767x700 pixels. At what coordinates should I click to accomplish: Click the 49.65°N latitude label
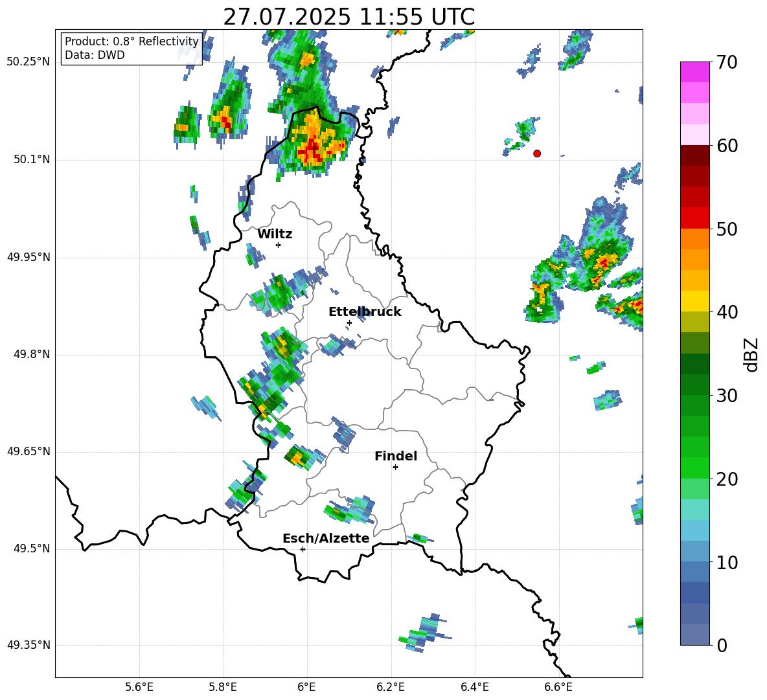(29, 451)
